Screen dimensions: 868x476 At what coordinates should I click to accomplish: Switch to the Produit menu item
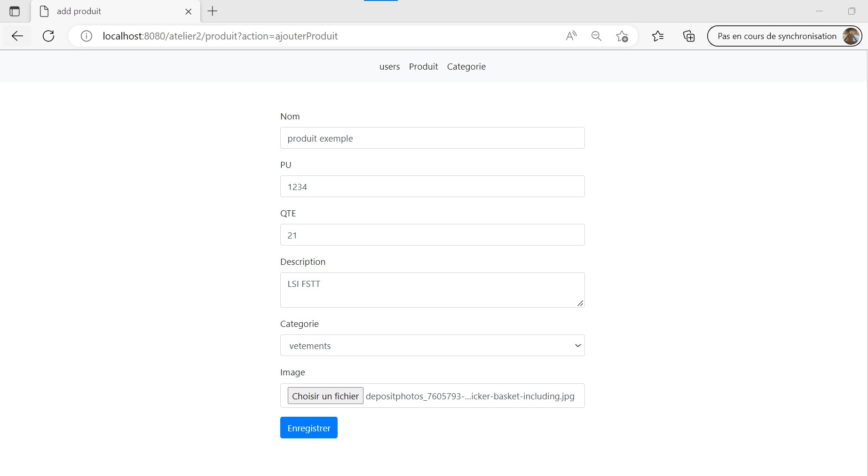(423, 66)
